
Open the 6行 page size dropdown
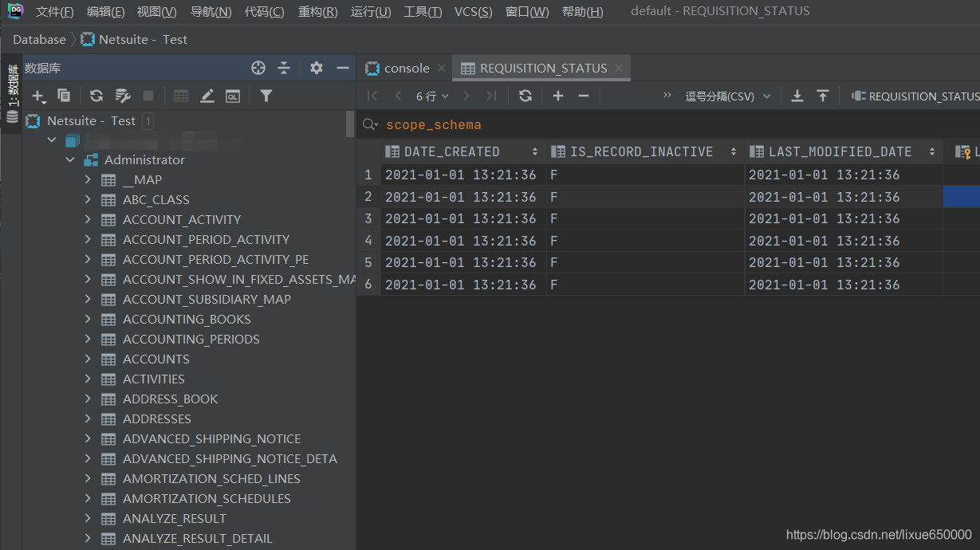[432, 96]
